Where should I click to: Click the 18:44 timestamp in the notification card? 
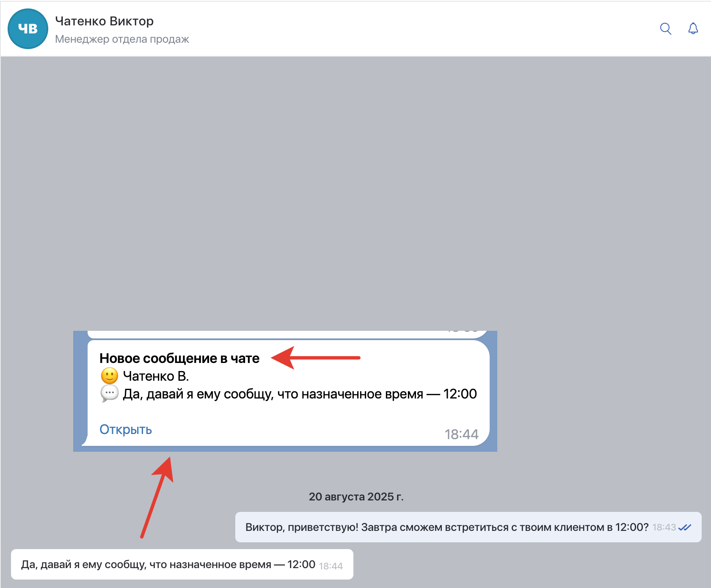coord(461,434)
